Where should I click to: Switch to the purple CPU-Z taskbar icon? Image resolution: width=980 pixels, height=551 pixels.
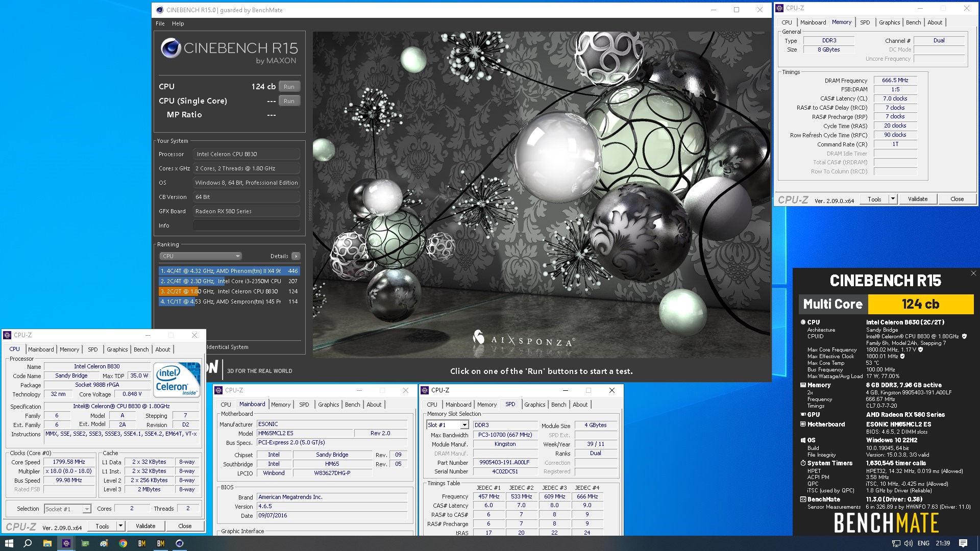click(66, 543)
